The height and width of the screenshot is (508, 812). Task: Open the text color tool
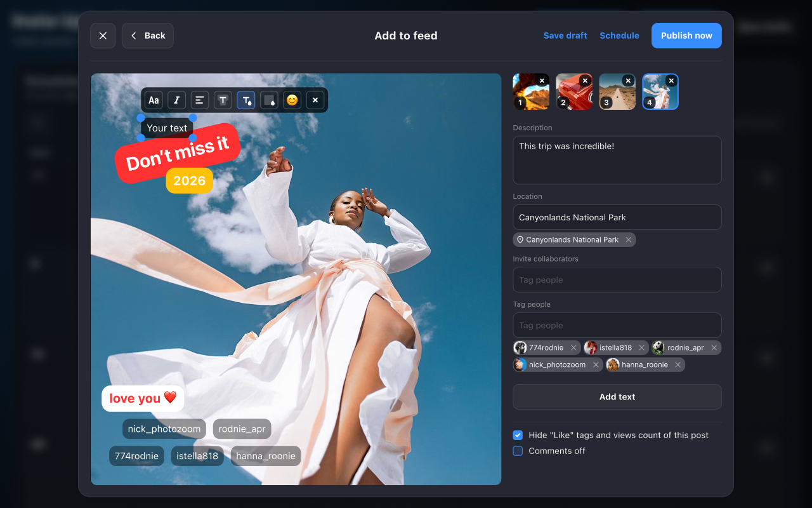coord(246,100)
